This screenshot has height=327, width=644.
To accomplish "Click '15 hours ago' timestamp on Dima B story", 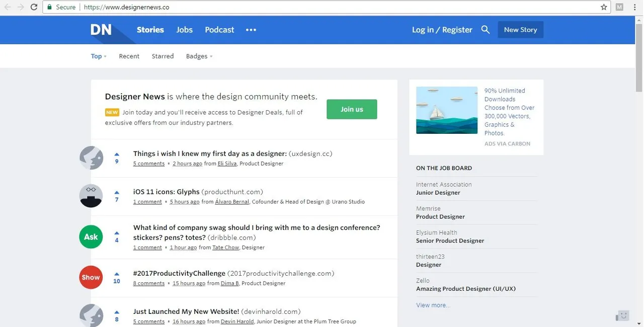I will pos(189,283).
